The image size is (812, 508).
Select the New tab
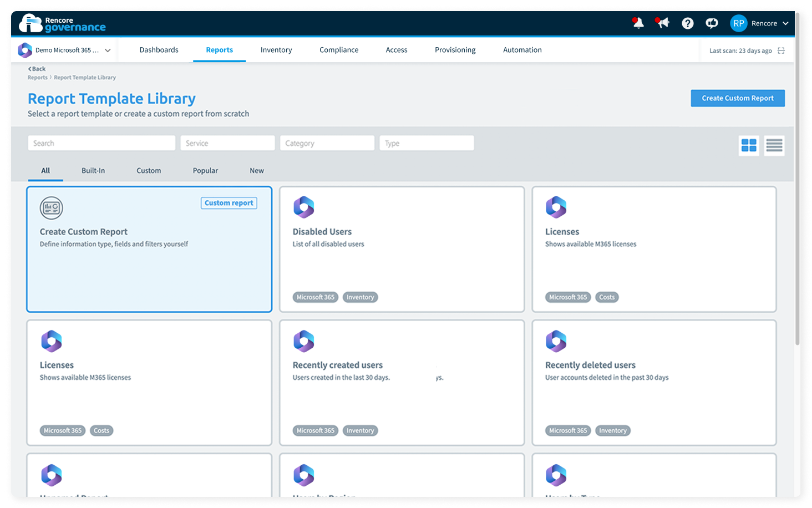click(x=257, y=171)
